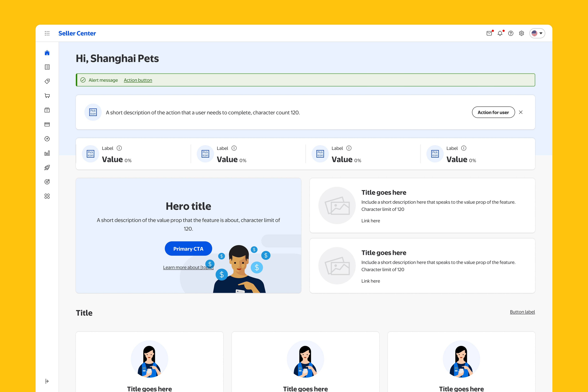Open the app grid launcher icon

click(x=47, y=33)
